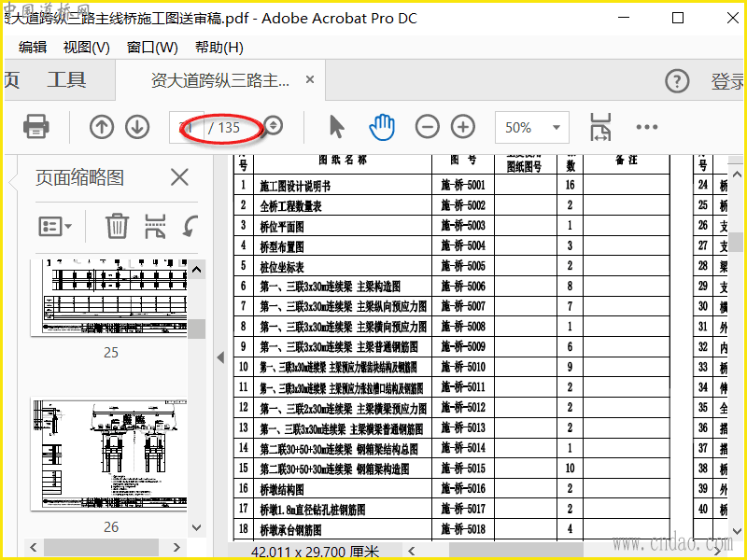Close the document tab

coord(310,79)
